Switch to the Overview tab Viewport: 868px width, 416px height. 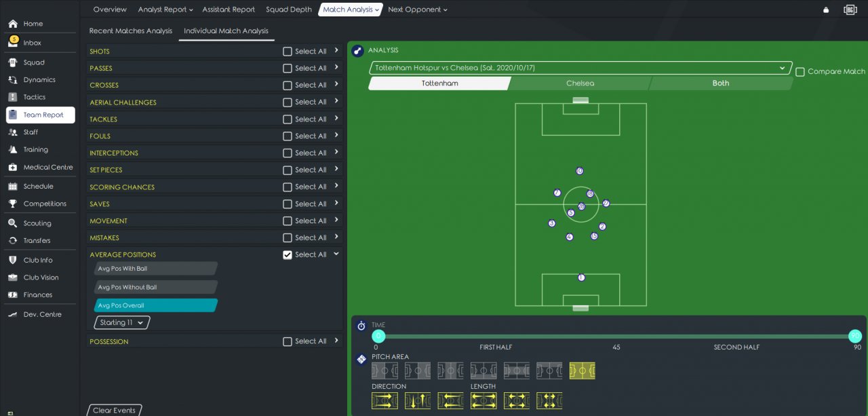[x=110, y=10]
